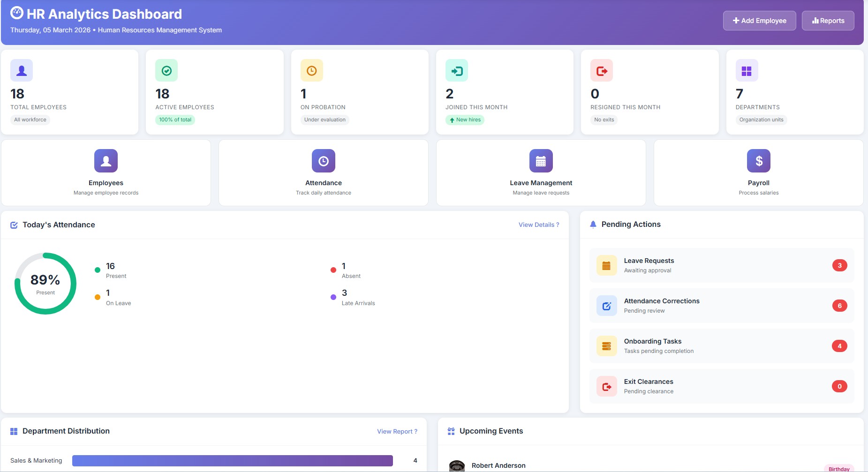Select the Exit Clearances logout icon
Screen dimensions: 868x472
click(606, 386)
